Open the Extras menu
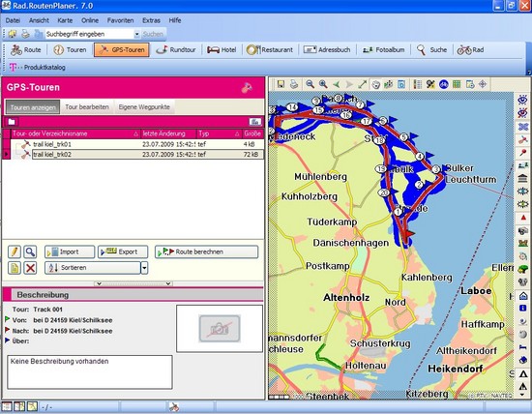Image resolution: width=532 pixels, height=414 pixels. click(151, 20)
